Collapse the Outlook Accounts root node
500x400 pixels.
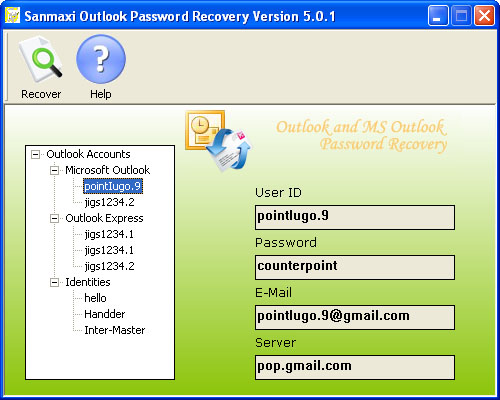[x=35, y=154]
